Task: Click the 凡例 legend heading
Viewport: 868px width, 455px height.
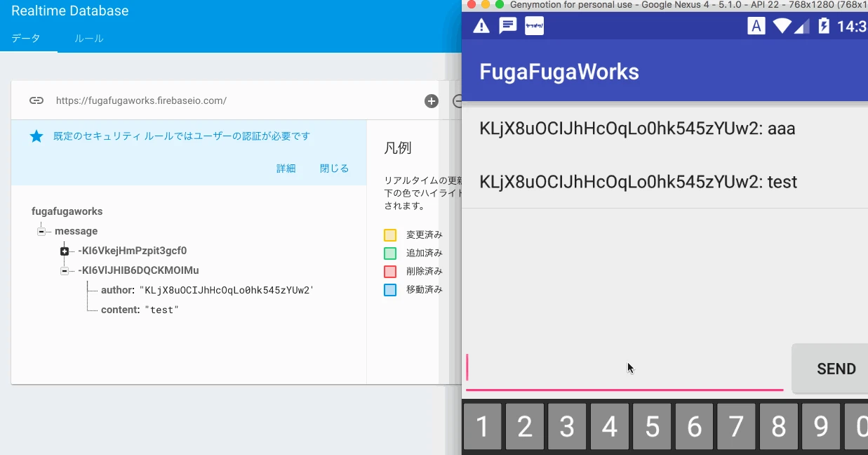Action: click(x=397, y=148)
